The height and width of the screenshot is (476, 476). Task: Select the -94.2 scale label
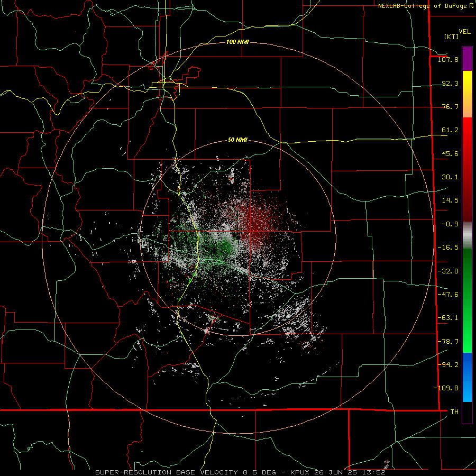pos(448,364)
